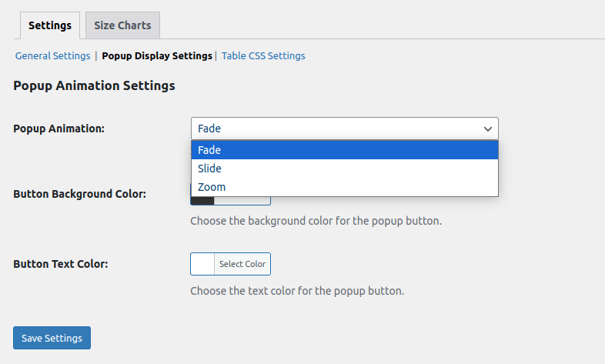Click the text color help description text
The height and width of the screenshot is (364, 605).
[296, 292]
